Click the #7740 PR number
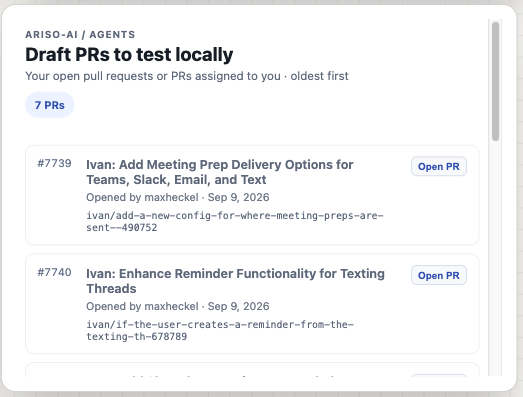The height and width of the screenshot is (397, 523). [54, 272]
